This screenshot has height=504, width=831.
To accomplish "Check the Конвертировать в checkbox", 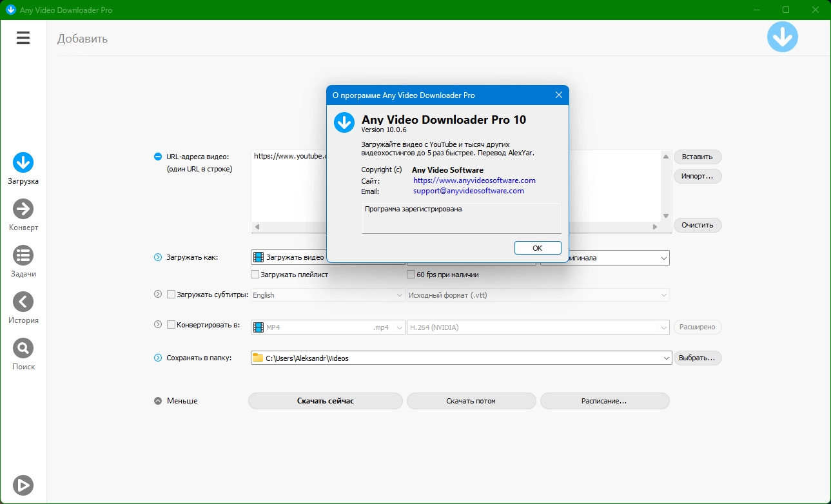I will pos(171,325).
